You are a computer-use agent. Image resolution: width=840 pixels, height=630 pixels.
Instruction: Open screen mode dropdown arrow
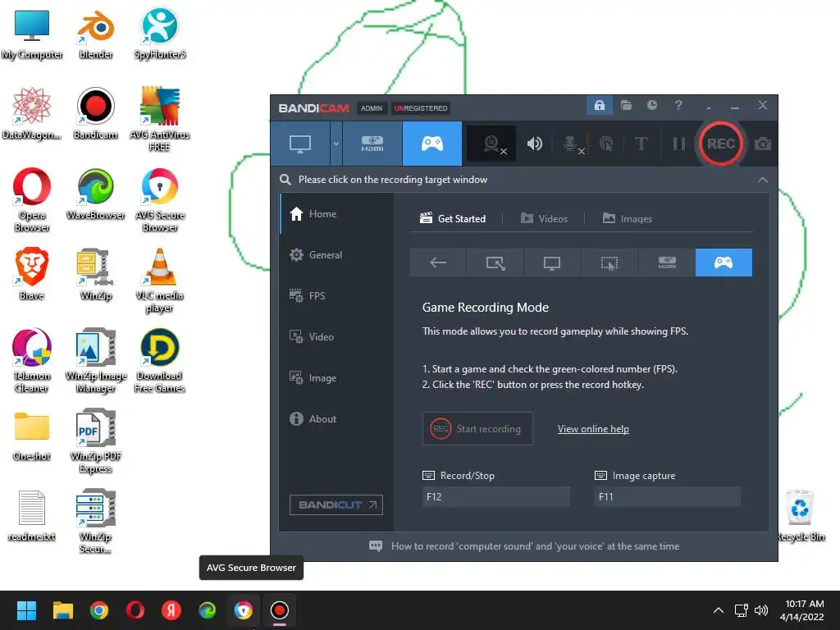click(x=336, y=144)
